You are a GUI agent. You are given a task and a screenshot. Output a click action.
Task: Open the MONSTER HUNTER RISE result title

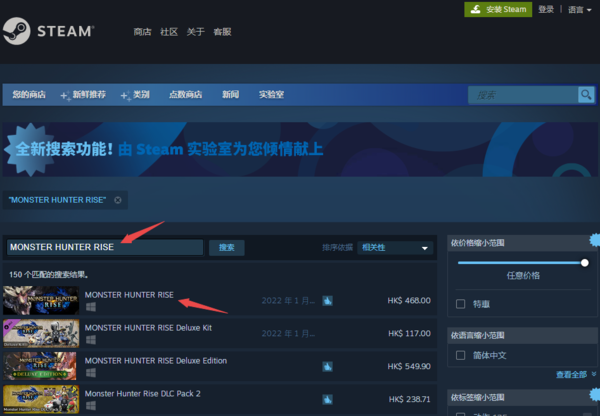coord(129,295)
